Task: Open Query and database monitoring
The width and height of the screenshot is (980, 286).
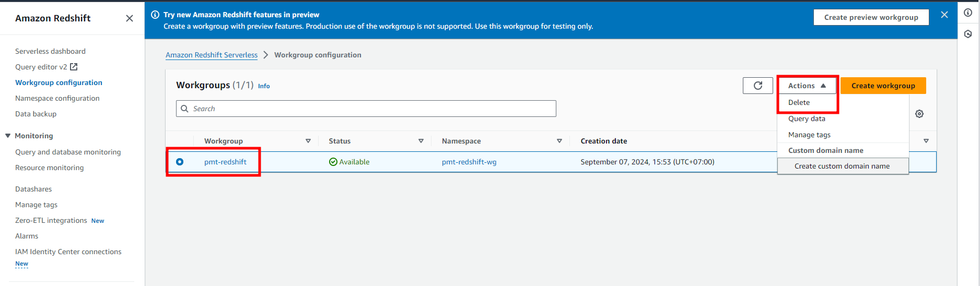Action: click(68, 152)
